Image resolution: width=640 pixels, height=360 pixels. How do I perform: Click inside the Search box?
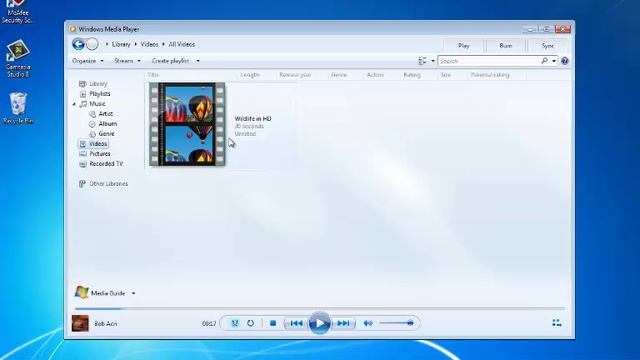(x=489, y=61)
